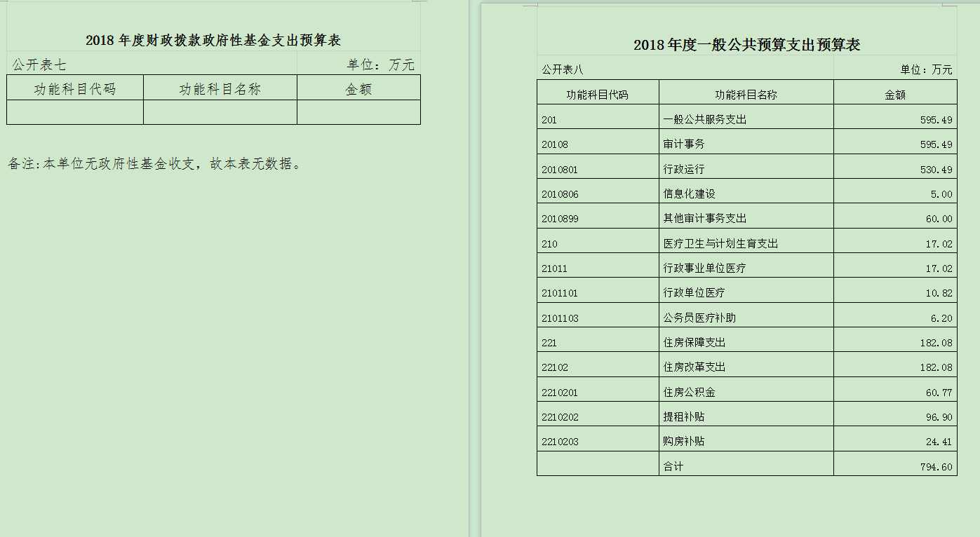Screen dimensions: 980x537
Task: Select the amount 60.77
Action: point(939,393)
